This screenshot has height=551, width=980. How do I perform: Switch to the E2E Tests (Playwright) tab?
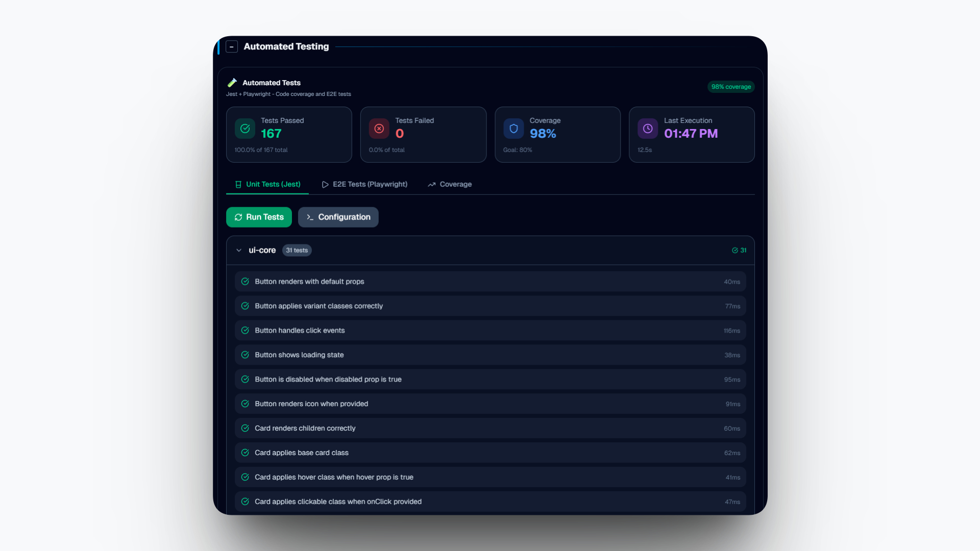click(x=365, y=185)
